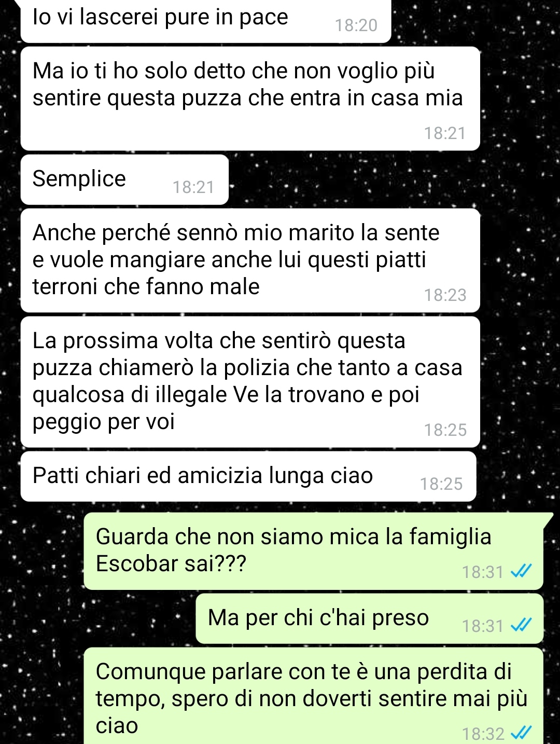The image size is (560, 744).
Task: Select the green 'Ma per chi c'hai preso' bubble
Action: tap(370, 618)
